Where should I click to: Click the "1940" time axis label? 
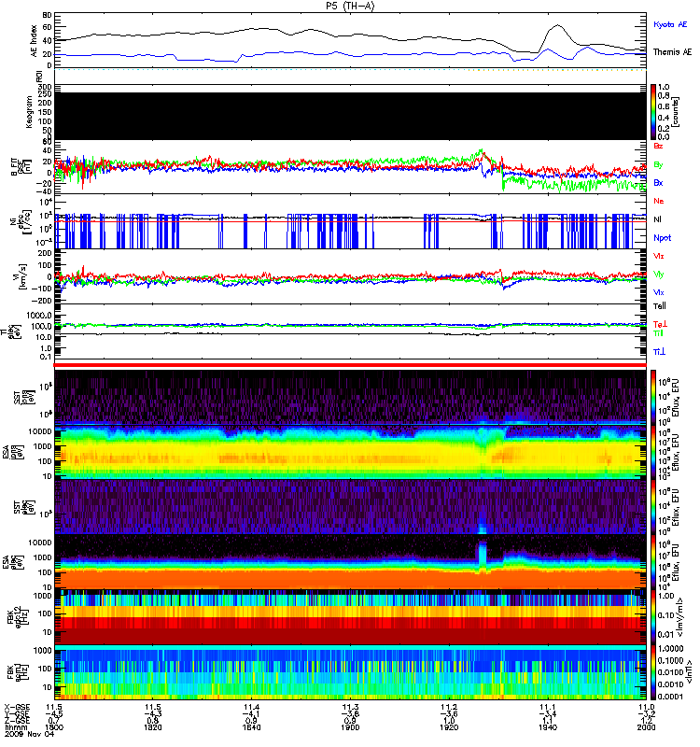tap(548, 727)
